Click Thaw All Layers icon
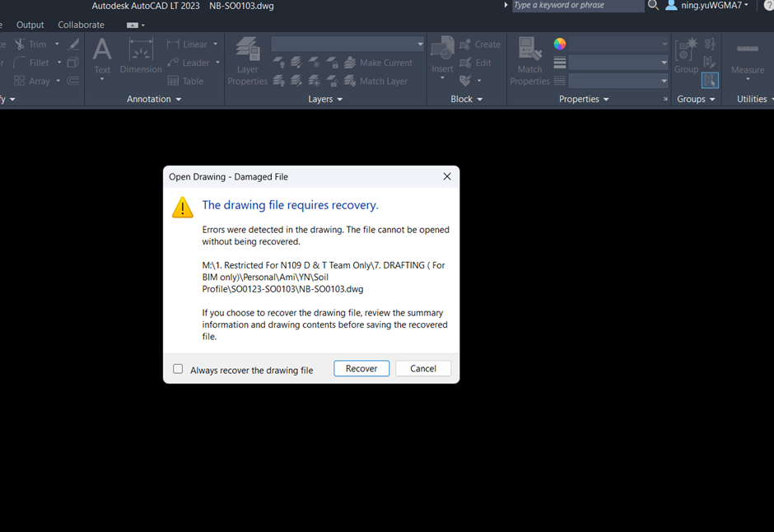The image size is (774, 532). tap(314, 81)
